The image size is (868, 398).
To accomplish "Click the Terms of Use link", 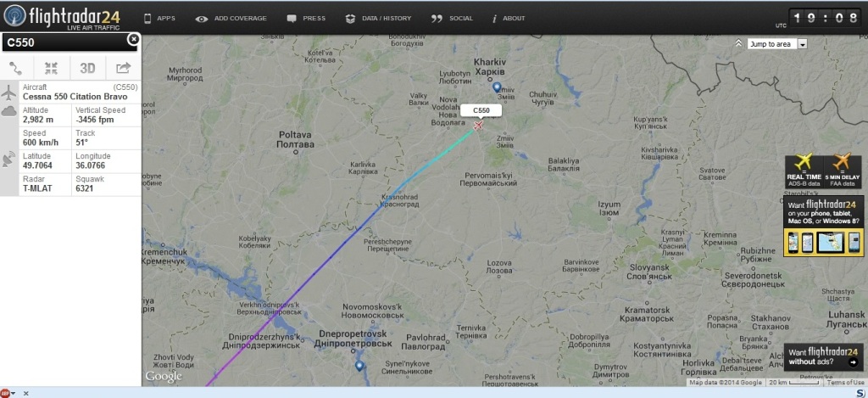I will [845, 383].
